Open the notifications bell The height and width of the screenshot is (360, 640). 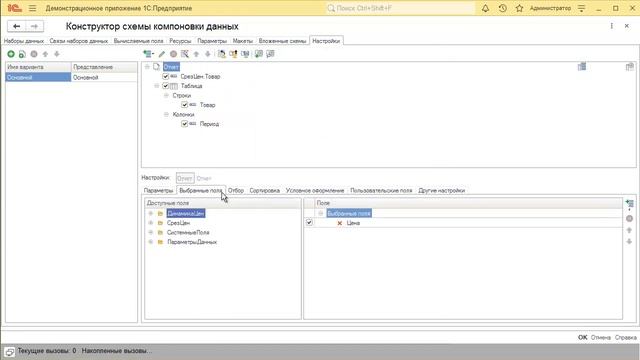(485, 8)
